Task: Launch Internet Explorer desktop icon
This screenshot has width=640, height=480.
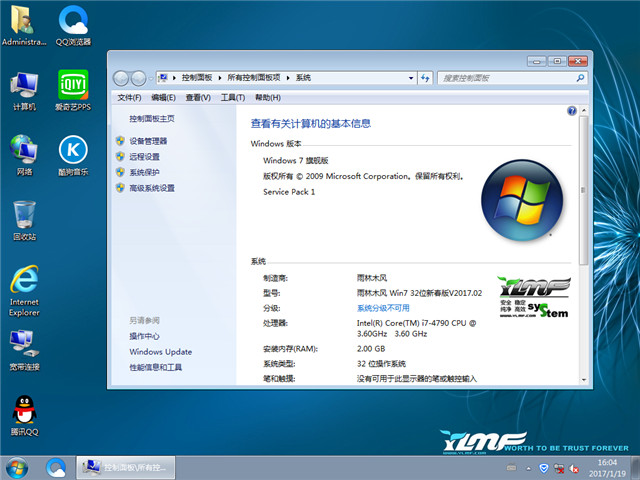Action: point(24,291)
